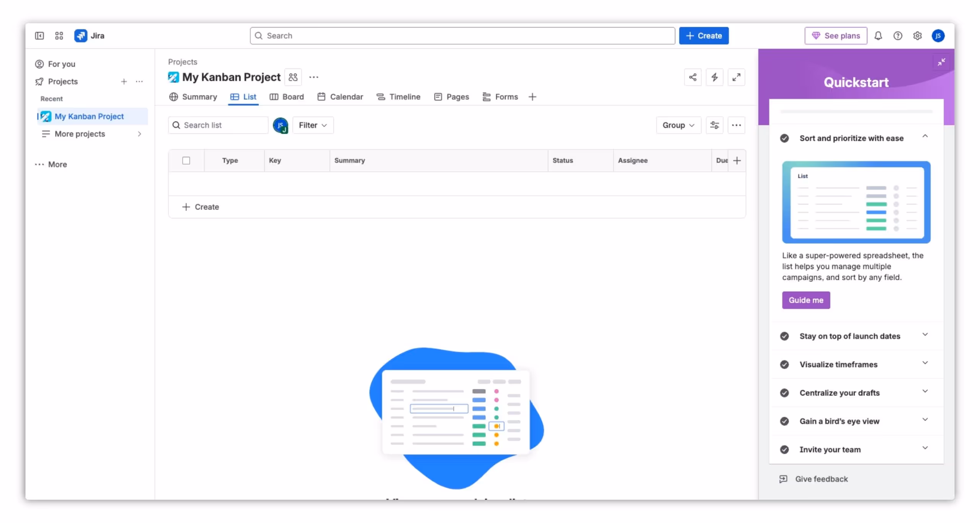Image resolution: width=980 pixels, height=523 pixels.
Task: Toggle the 'Stay on top of launch dates' checkmark
Action: (x=784, y=336)
